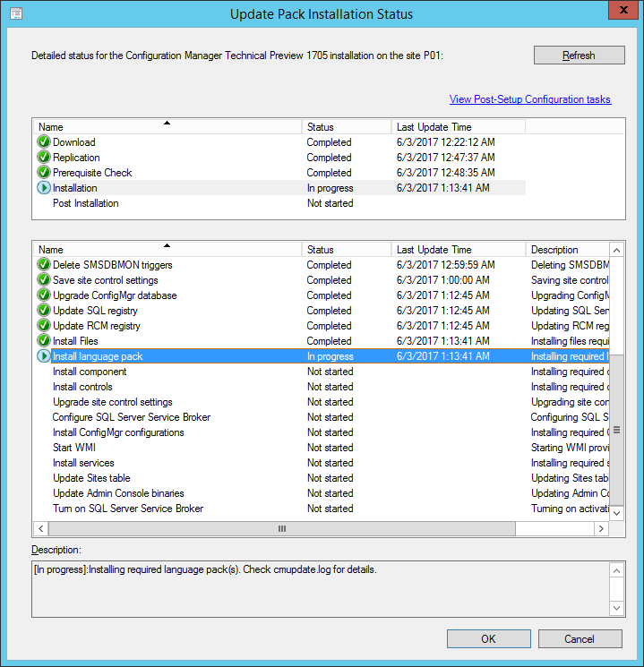Viewport: 644px width, 667px height.
Task: Select the Install services task
Action: (x=322, y=463)
